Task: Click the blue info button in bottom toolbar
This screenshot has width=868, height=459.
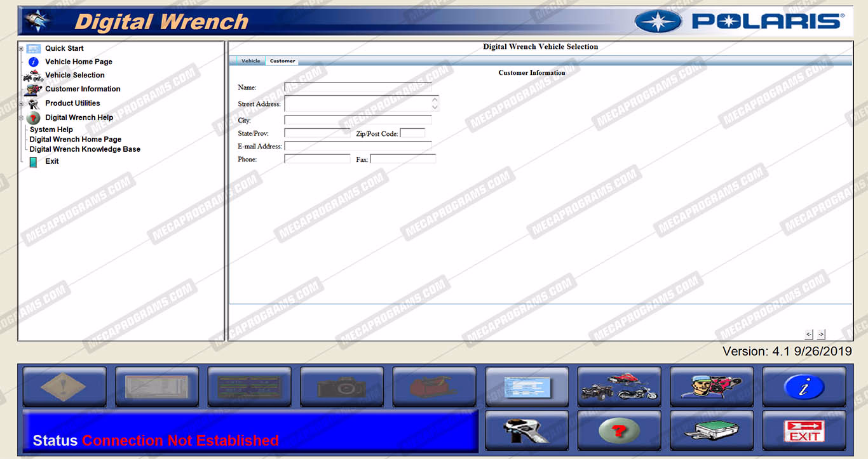Action: pyautogui.click(x=804, y=387)
